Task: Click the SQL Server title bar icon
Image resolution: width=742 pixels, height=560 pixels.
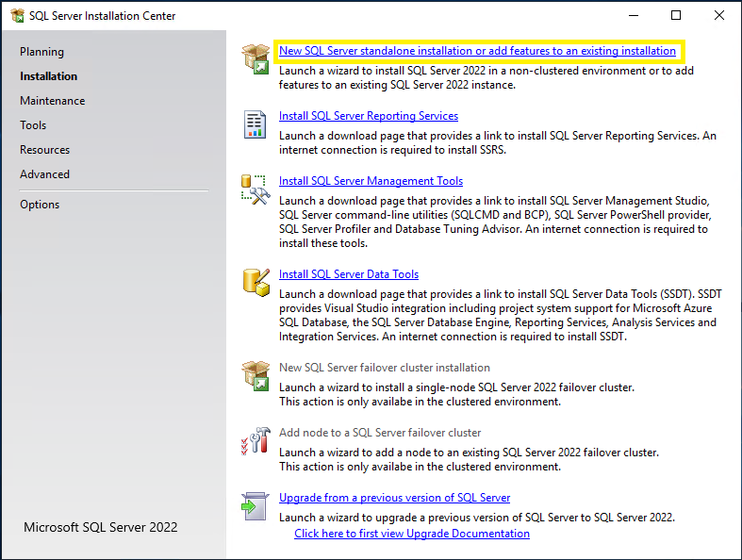Action: pyautogui.click(x=17, y=15)
